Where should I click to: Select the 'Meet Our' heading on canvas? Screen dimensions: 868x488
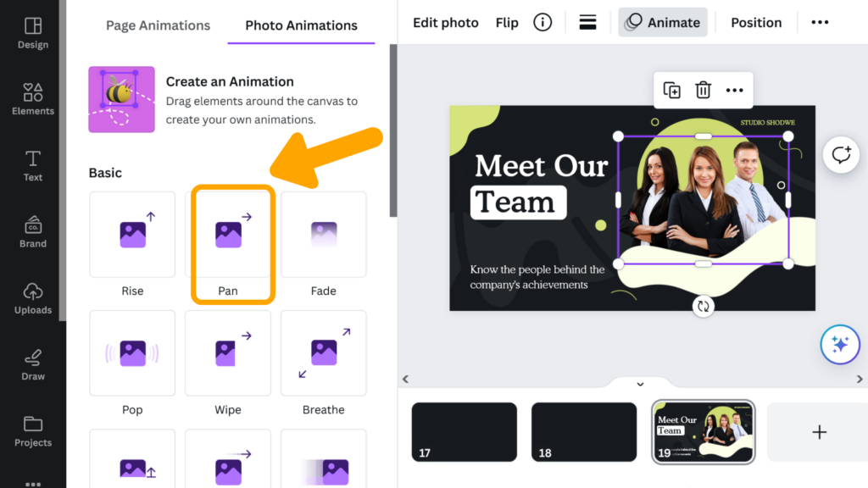pyautogui.click(x=542, y=166)
